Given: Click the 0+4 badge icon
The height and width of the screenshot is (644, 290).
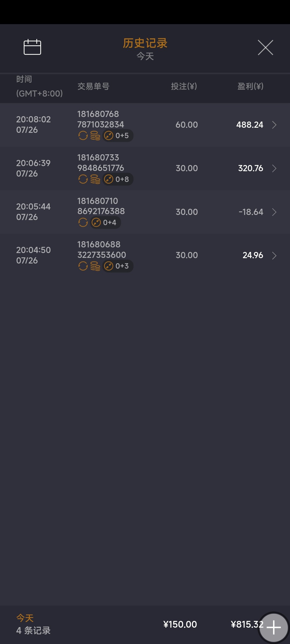Looking at the screenshot, I should [105, 222].
